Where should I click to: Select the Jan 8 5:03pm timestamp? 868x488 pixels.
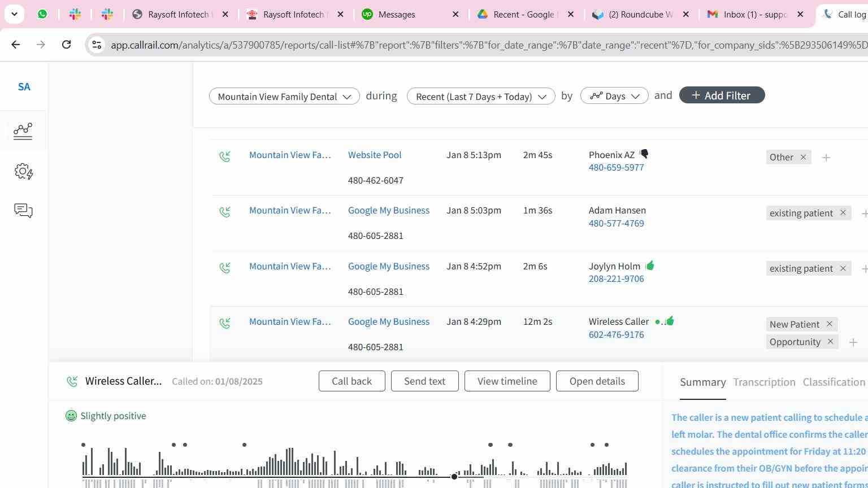pyautogui.click(x=474, y=211)
